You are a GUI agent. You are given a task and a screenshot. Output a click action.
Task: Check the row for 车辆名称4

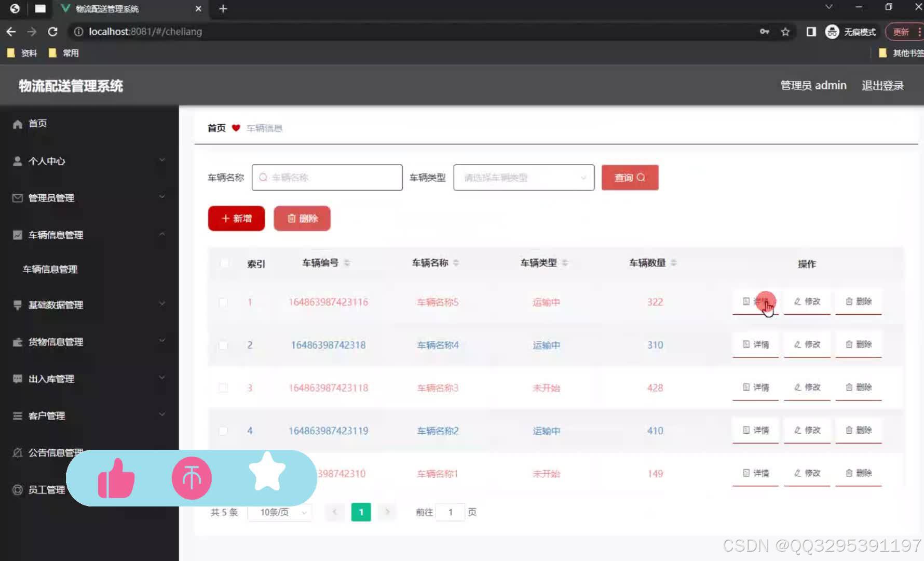(223, 345)
